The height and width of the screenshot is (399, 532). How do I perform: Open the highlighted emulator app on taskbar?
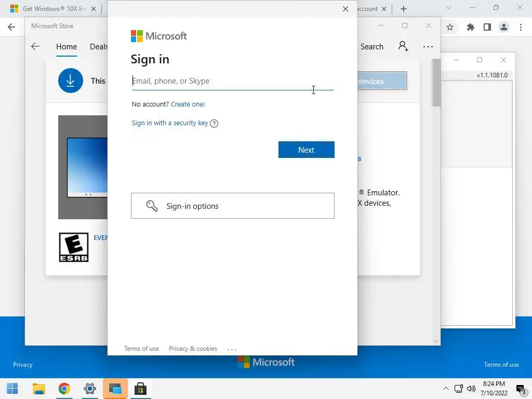(115, 389)
